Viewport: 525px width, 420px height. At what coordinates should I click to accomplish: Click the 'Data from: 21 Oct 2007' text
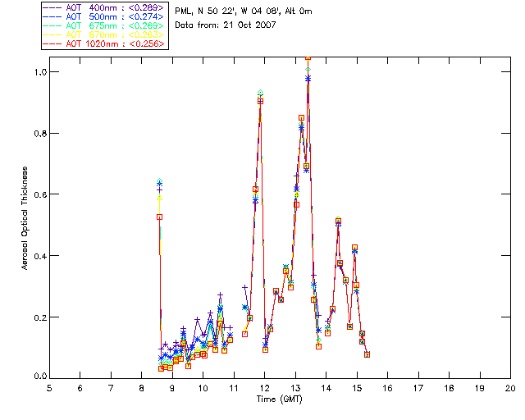tap(226, 25)
